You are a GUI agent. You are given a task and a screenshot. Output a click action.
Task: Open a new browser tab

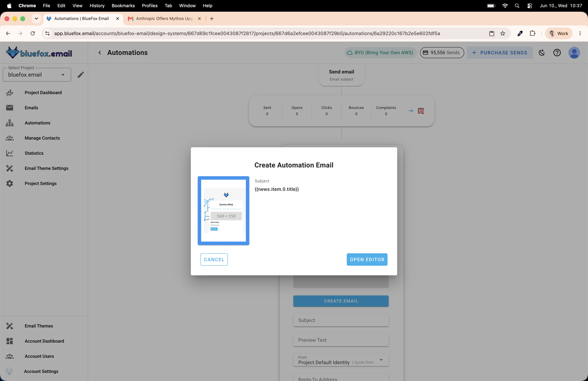tap(212, 19)
